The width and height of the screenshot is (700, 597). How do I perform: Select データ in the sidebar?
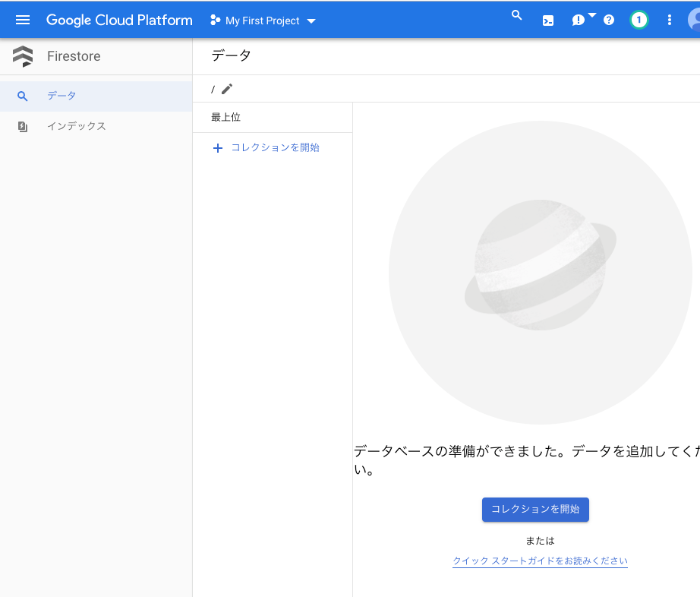coord(96,96)
